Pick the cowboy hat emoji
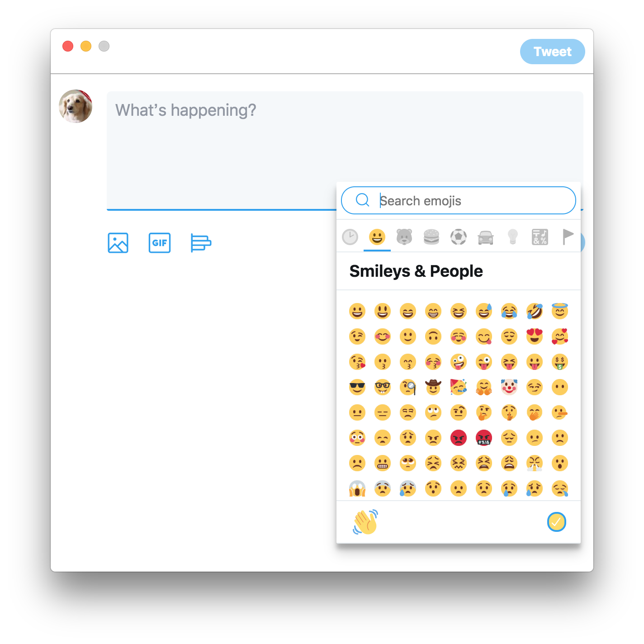Image resolution: width=644 pixels, height=644 pixels. [433, 387]
